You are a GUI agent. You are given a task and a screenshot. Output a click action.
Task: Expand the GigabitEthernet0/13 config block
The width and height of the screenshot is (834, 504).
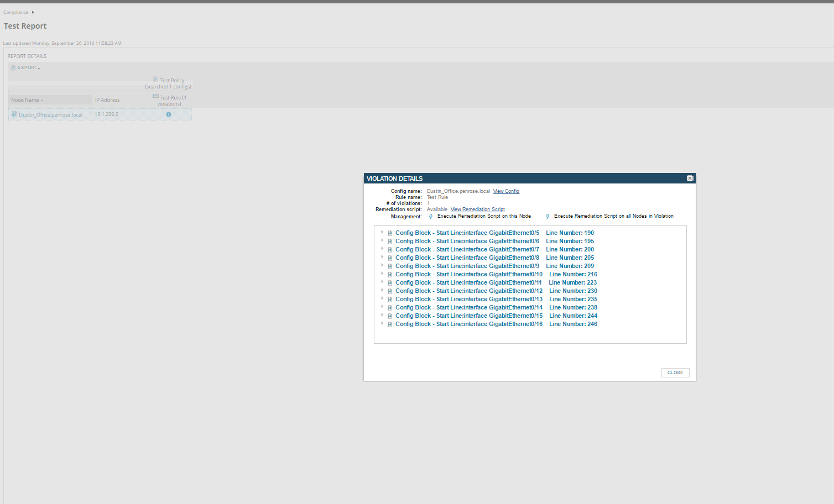click(x=382, y=298)
